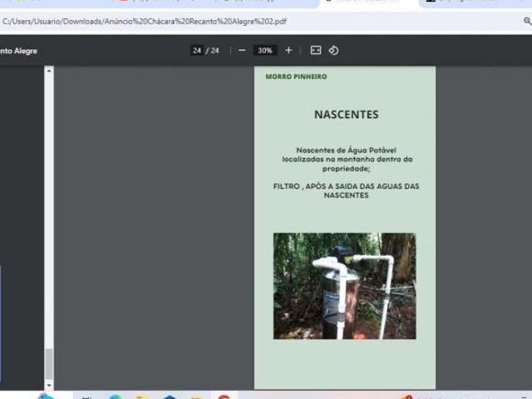Click the zoom magnifier icon in address bar
The image size is (532, 399).
[x=527, y=22]
